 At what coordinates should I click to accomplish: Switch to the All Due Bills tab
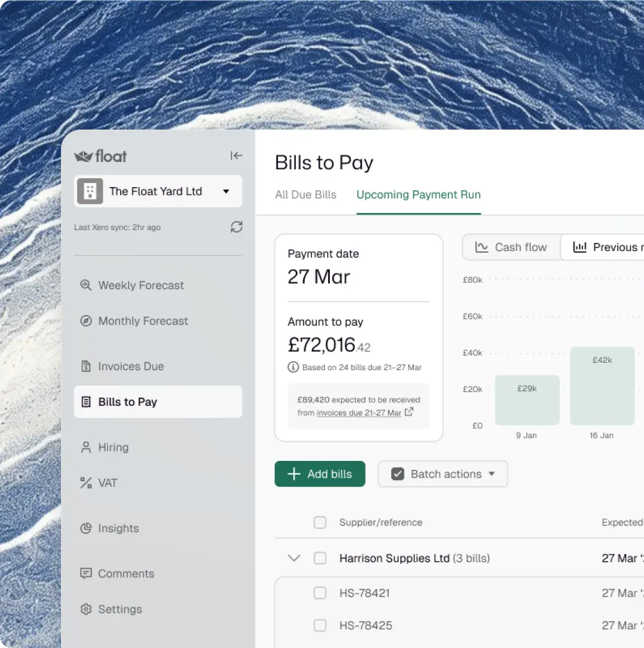click(x=306, y=195)
